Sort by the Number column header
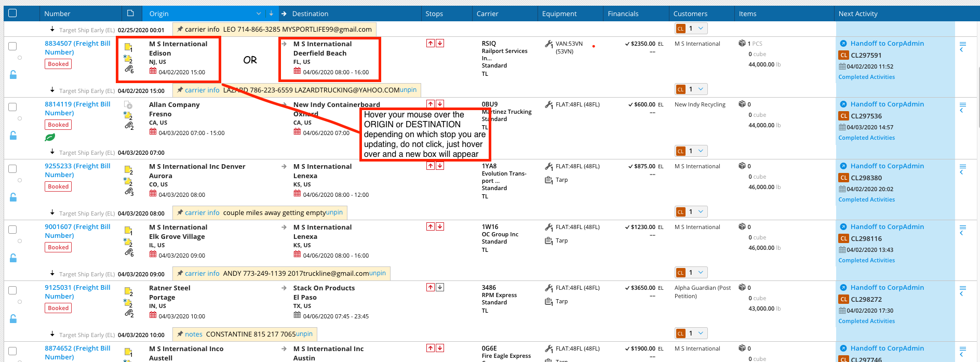The height and width of the screenshot is (362, 980). 57,14
